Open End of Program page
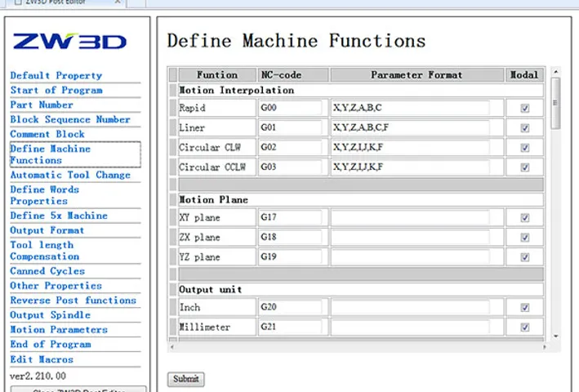Image resolution: width=579 pixels, height=392 pixels. click(50, 345)
